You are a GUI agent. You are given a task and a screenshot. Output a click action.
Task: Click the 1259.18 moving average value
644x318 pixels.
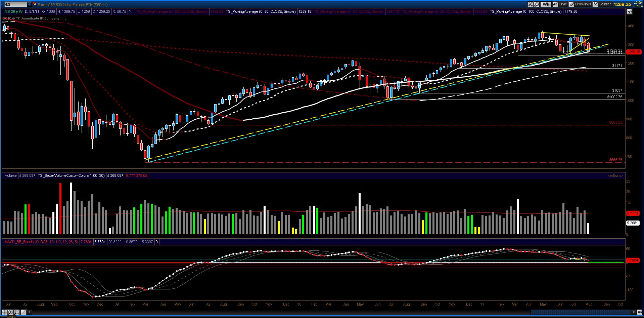click(x=305, y=11)
